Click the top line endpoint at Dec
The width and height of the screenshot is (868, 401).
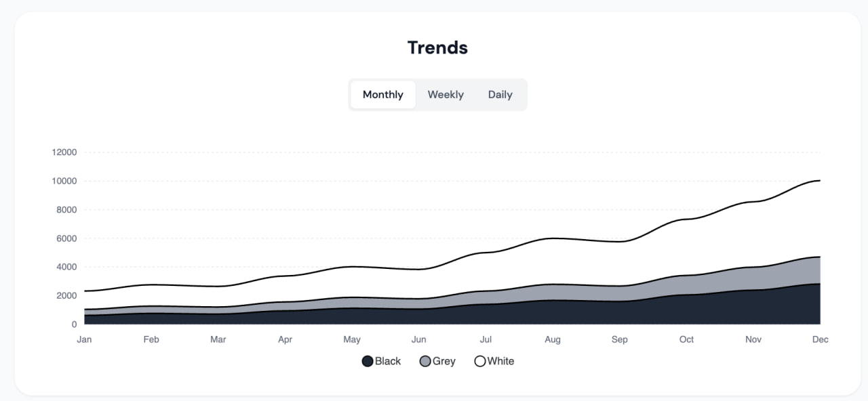click(x=820, y=180)
